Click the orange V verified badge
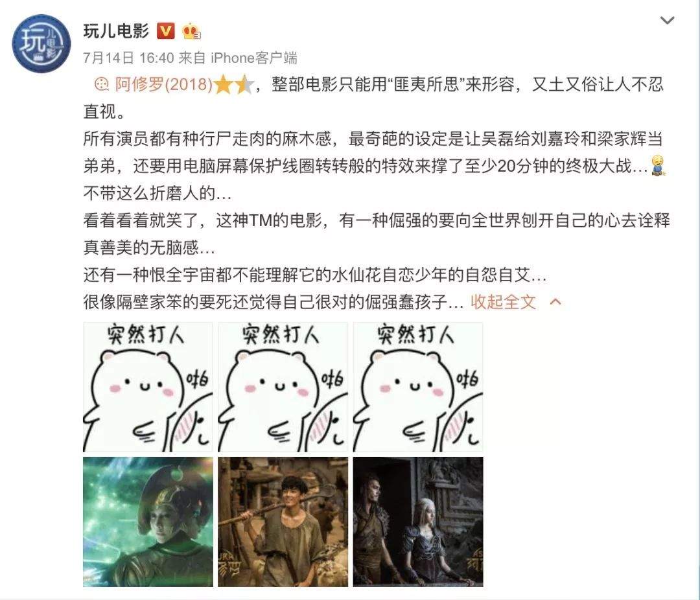The width and height of the screenshot is (700, 600). pyautogui.click(x=165, y=31)
